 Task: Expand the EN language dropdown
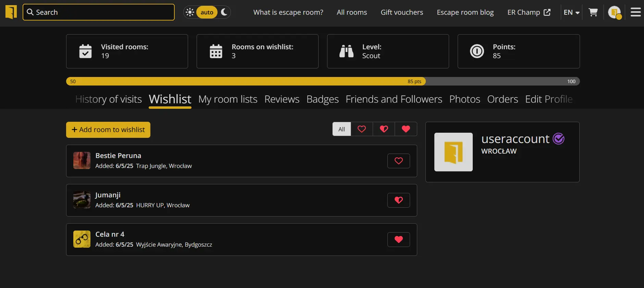[x=571, y=12]
